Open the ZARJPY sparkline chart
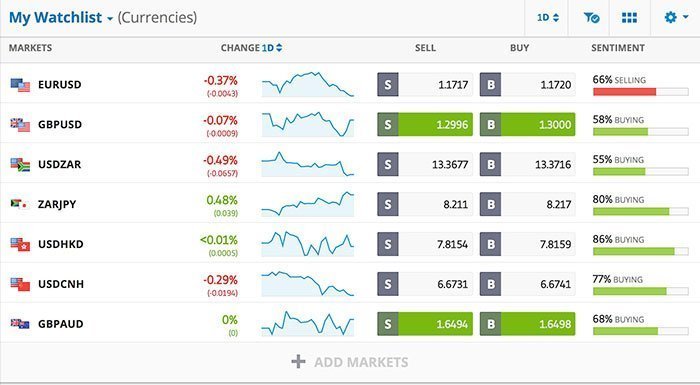 coord(308,204)
